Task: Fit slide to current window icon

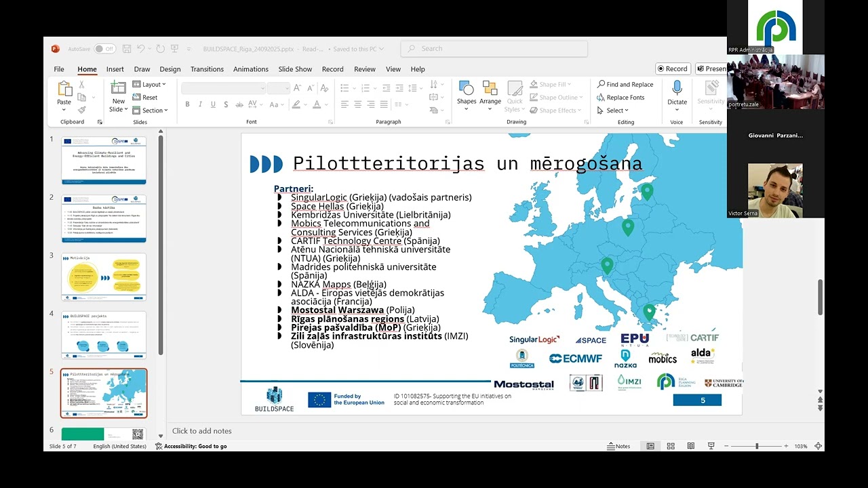Action: [818, 446]
